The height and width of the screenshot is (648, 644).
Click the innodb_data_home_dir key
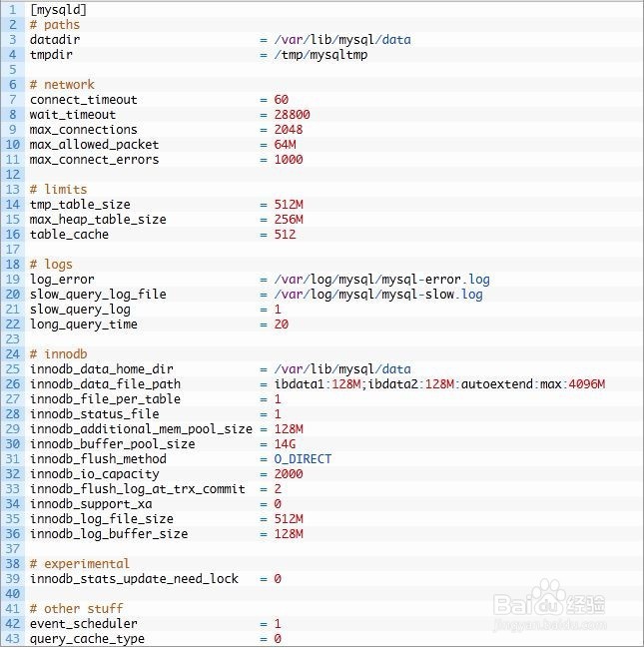101,368
